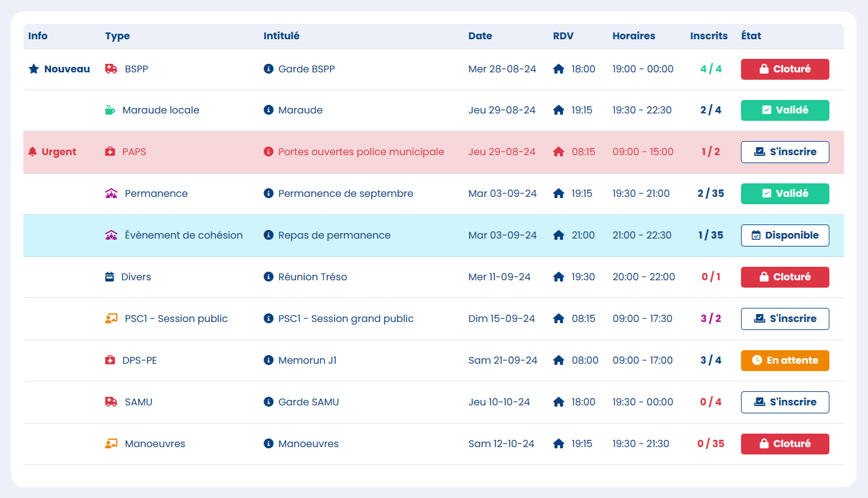Screen dimensions: 868x498
Task: Sort by the Date column header
Action: coord(480,36)
